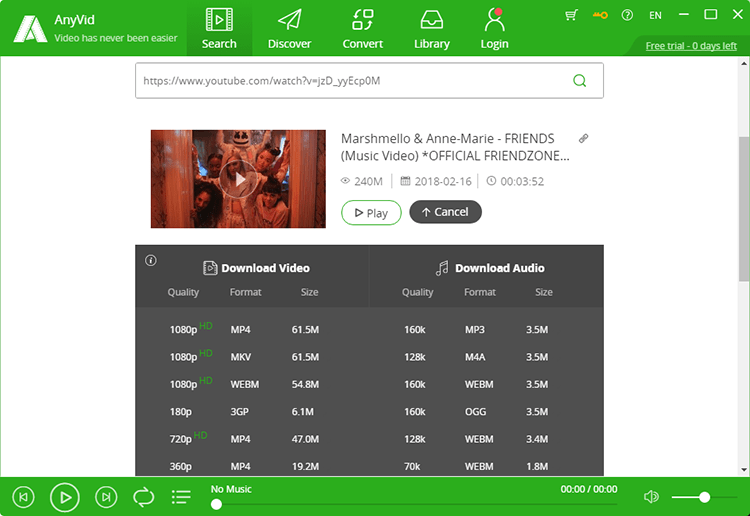The image size is (750, 516).
Task: Open the shopping cart icon
Action: tap(571, 15)
